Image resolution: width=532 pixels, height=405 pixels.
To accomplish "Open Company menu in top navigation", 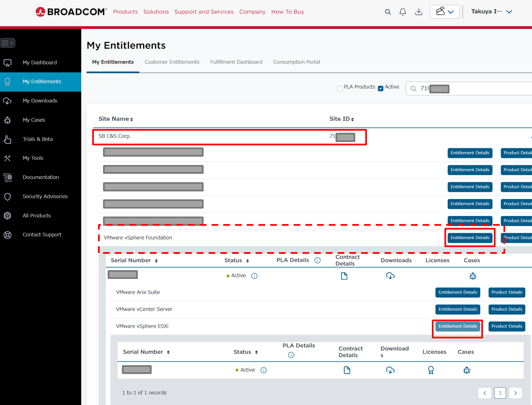I will pos(252,12).
